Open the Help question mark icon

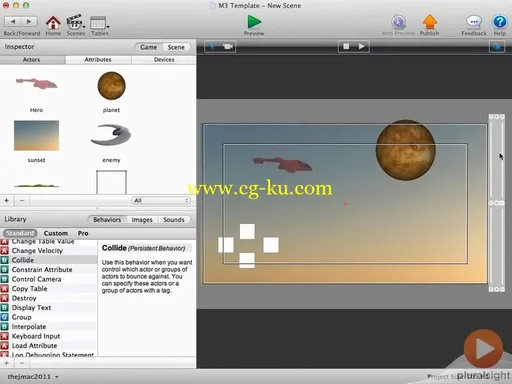click(x=499, y=22)
